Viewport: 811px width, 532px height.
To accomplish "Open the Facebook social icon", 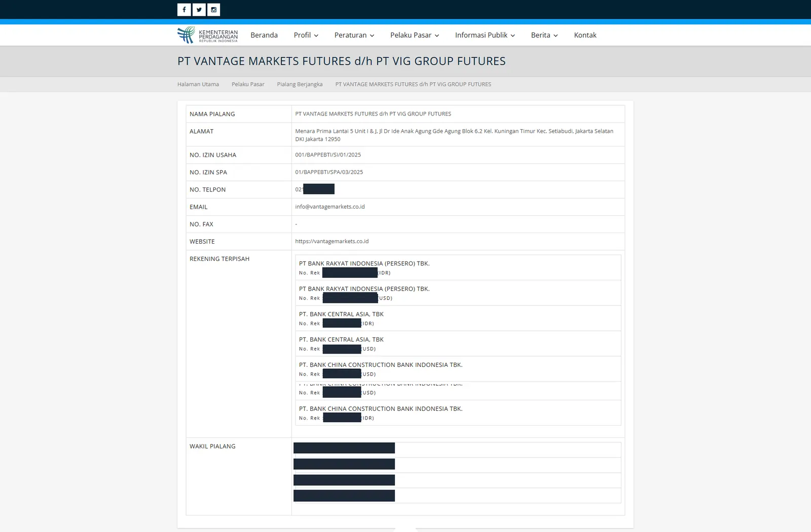I will coord(184,10).
